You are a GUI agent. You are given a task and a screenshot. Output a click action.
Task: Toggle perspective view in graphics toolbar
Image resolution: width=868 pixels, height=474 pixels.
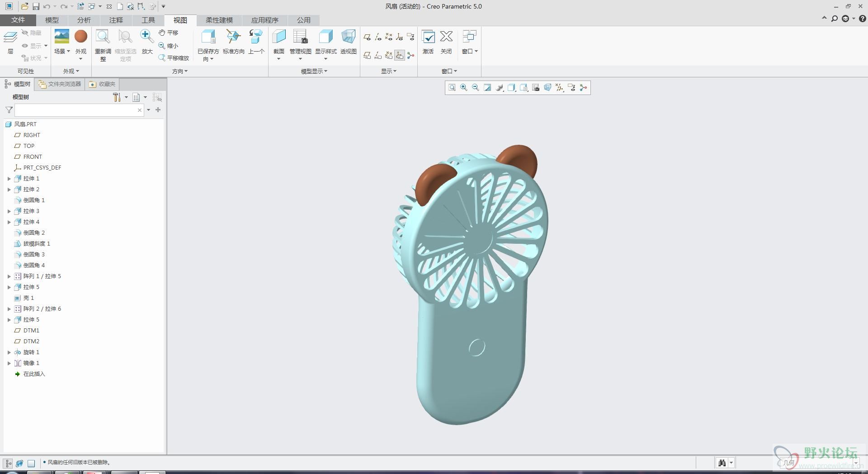pyautogui.click(x=547, y=88)
